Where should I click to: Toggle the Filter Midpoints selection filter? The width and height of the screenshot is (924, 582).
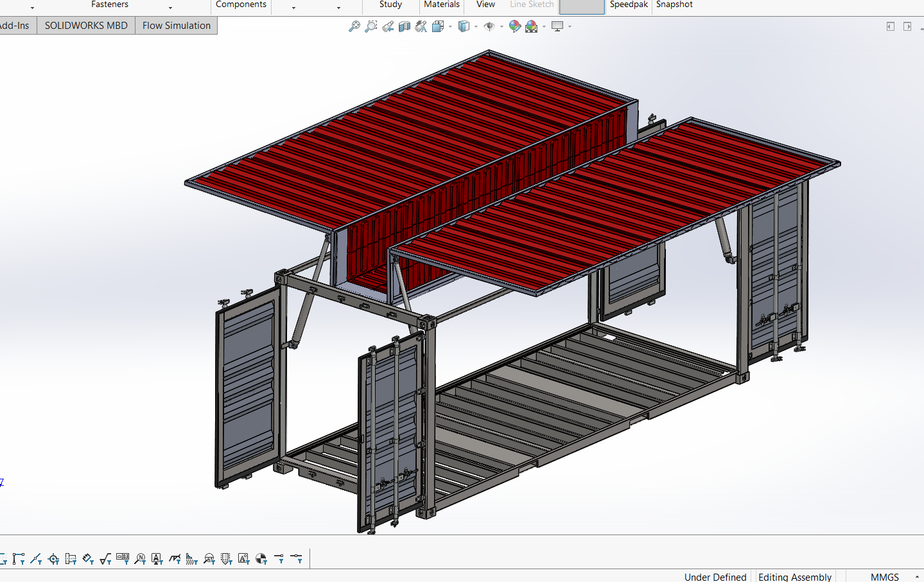pyautogui.click(x=36, y=559)
